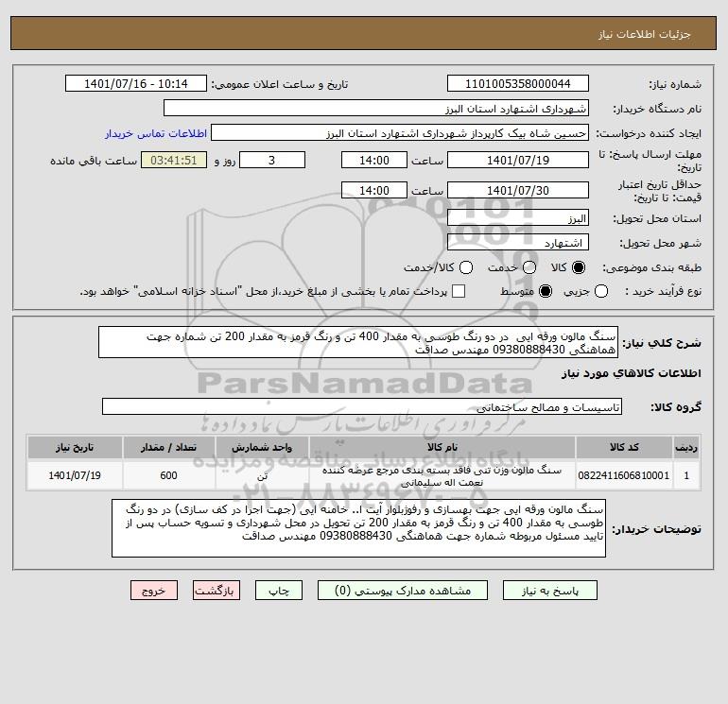Screen dimensions: 728x704
Task: Click the request creator name field
Action: (400, 133)
